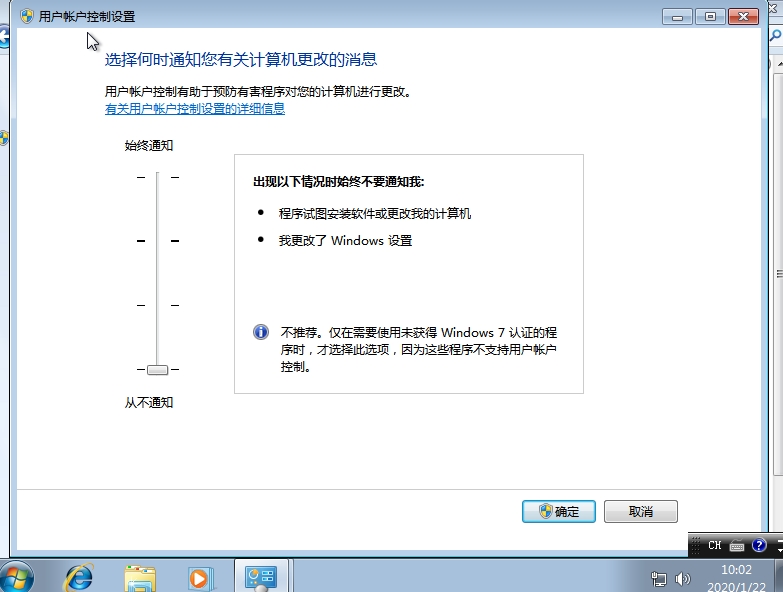The image size is (783, 592).
Task: Open Windows Explorer folder icon on the taskbar
Action: (x=140, y=578)
